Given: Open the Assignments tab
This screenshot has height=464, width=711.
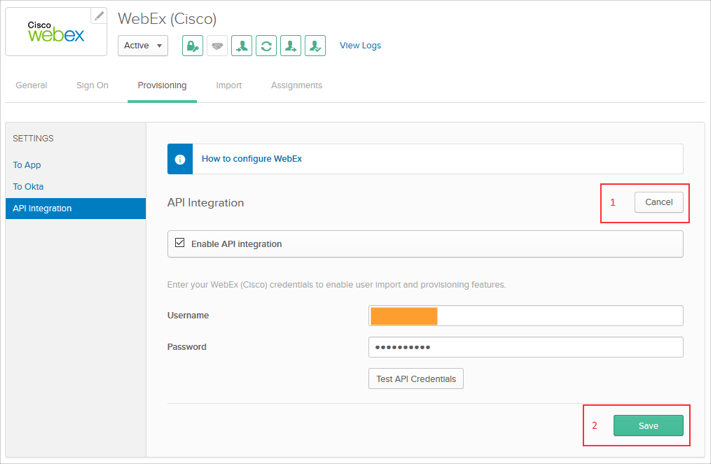Looking at the screenshot, I should 296,86.
